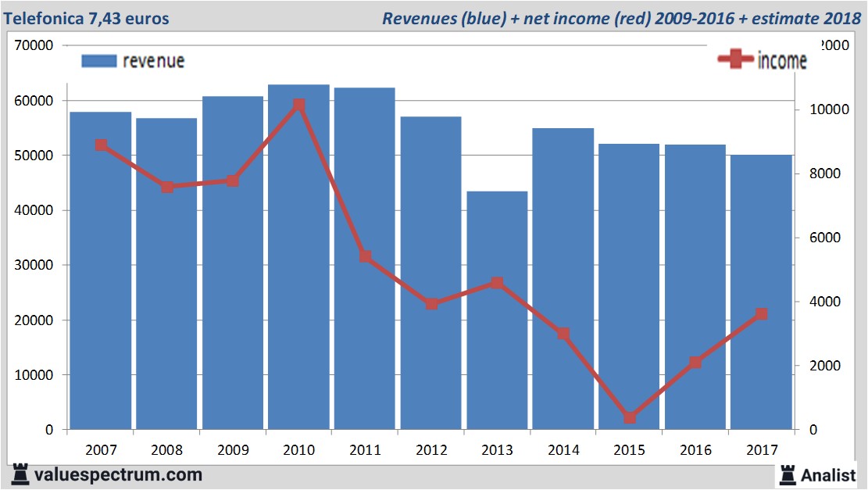Click the 2010 net income peak marker
868x490 pixels.
tap(298, 105)
